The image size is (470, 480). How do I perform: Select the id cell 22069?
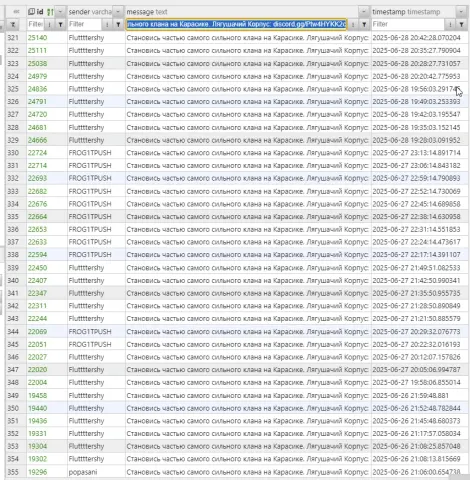point(47,331)
